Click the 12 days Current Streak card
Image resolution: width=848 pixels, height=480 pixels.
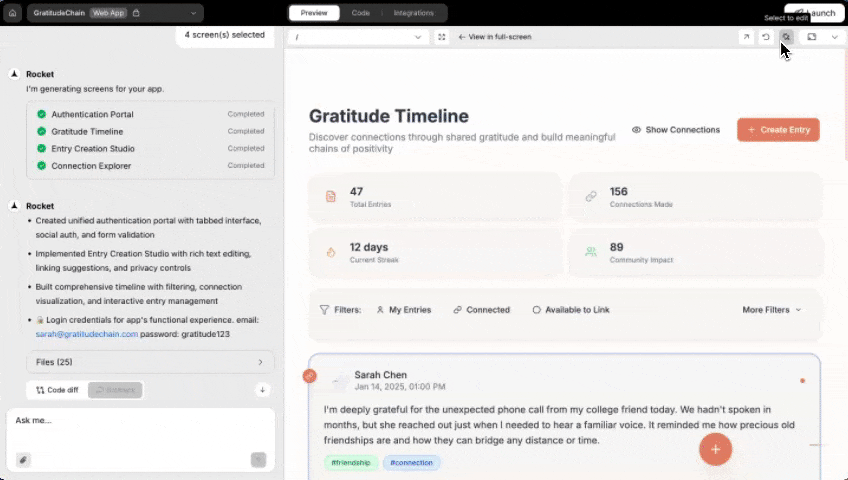click(x=435, y=252)
